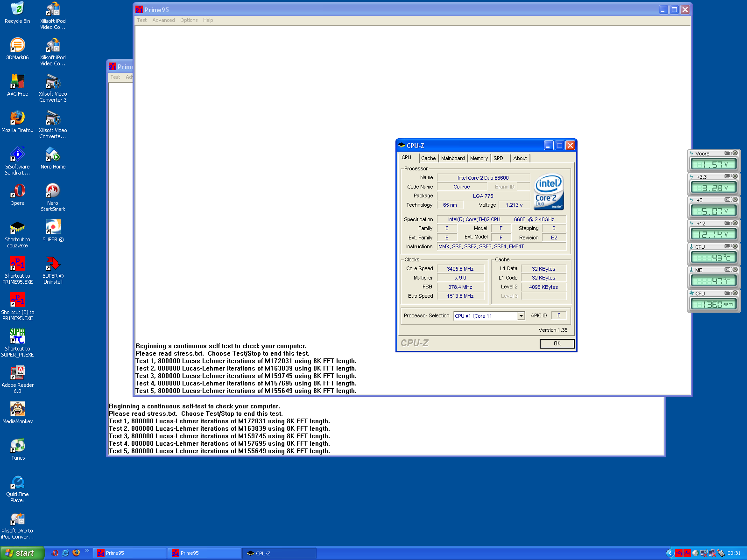Select the CPU tab in CPU-Z
This screenshot has width=747, height=560.
click(x=408, y=158)
